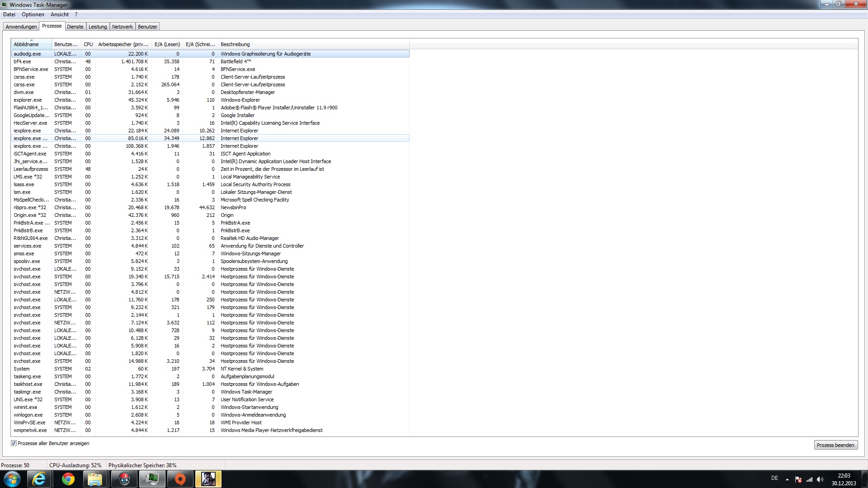Image resolution: width=868 pixels, height=488 pixels.
Task: Switch to the Dienste tab
Action: pyautogui.click(x=75, y=27)
